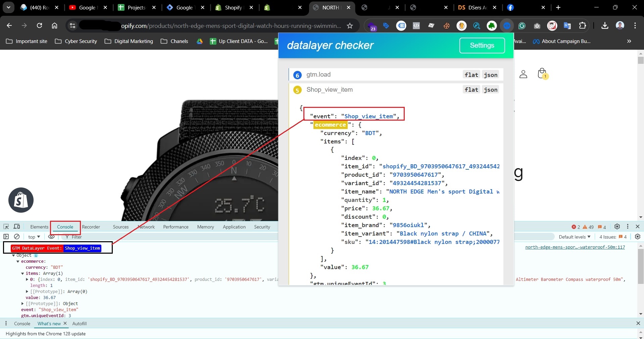Reload the page
The width and height of the screenshot is (644, 339).
pyautogui.click(x=39, y=26)
